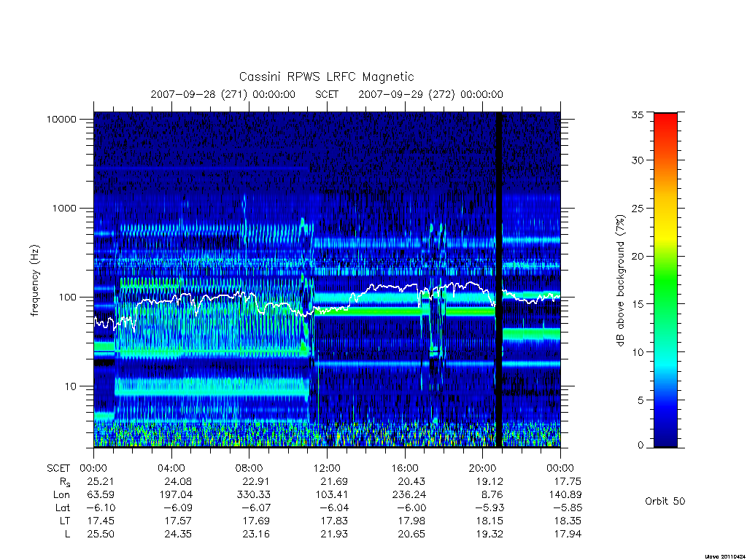The height and width of the screenshot is (560, 747).
Task: Click the longitude value 236.24
Action: [x=409, y=495]
